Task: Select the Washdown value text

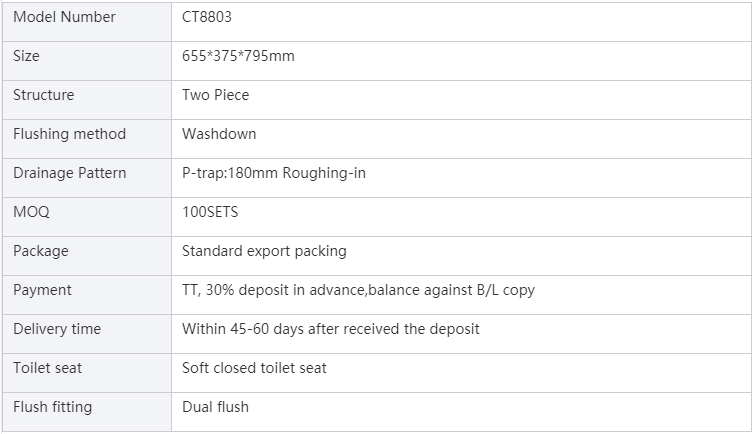Action: (219, 134)
